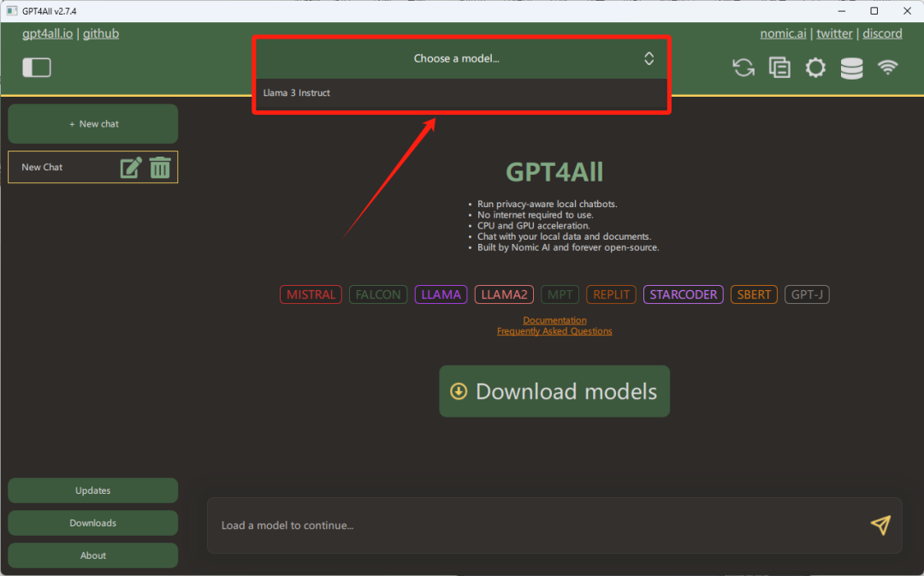Open the Downloads button
This screenshot has height=576, width=924.
(93, 523)
